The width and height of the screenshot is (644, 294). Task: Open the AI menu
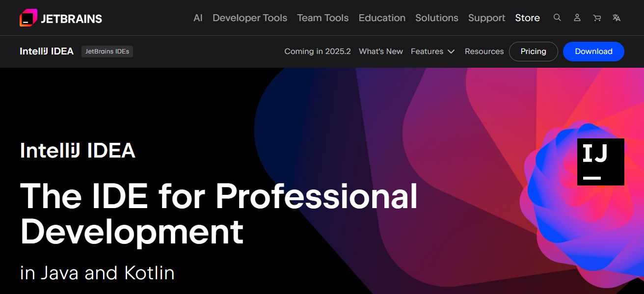tap(198, 18)
